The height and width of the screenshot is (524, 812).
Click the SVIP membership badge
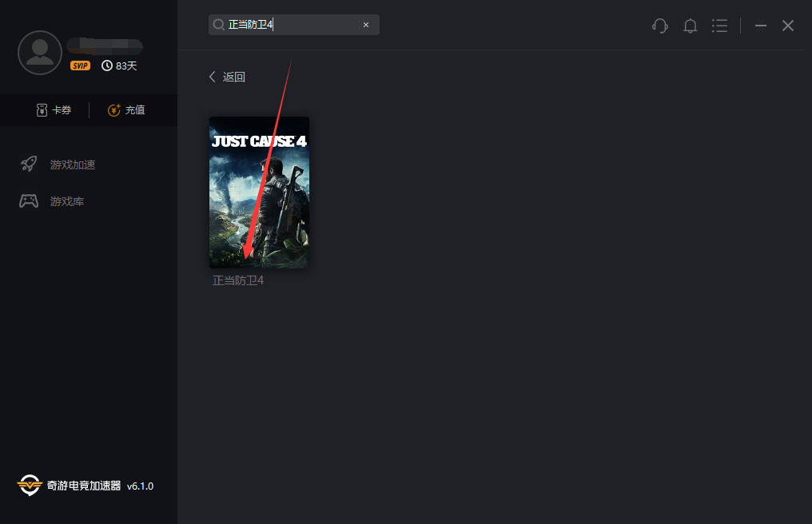point(80,65)
